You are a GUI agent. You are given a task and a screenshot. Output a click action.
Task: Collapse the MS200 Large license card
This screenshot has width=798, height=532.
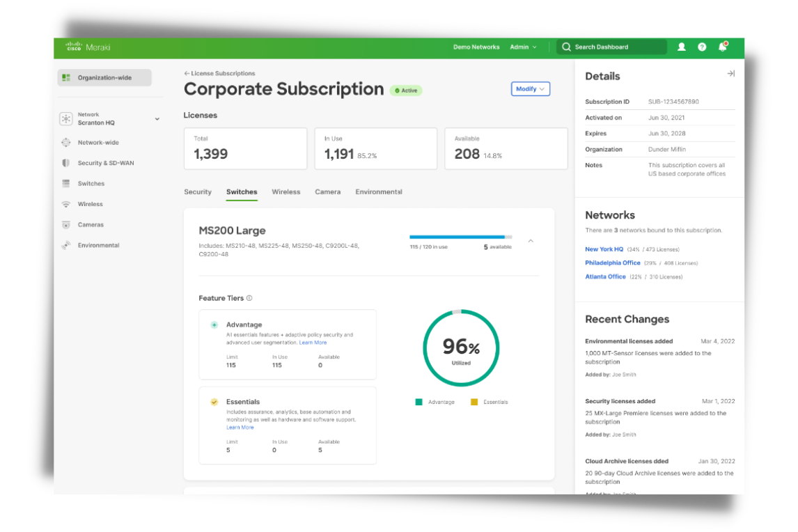(531, 240)
